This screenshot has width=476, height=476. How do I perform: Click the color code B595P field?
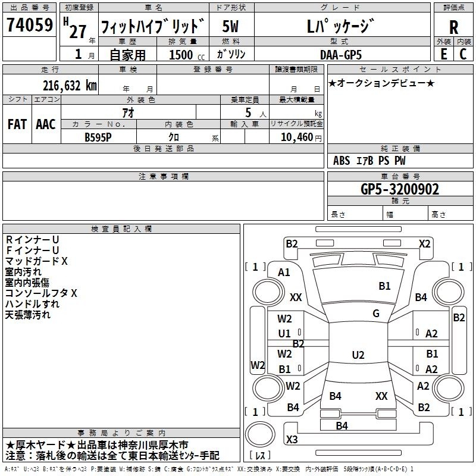pyautogui.click(x=98, y=137)
